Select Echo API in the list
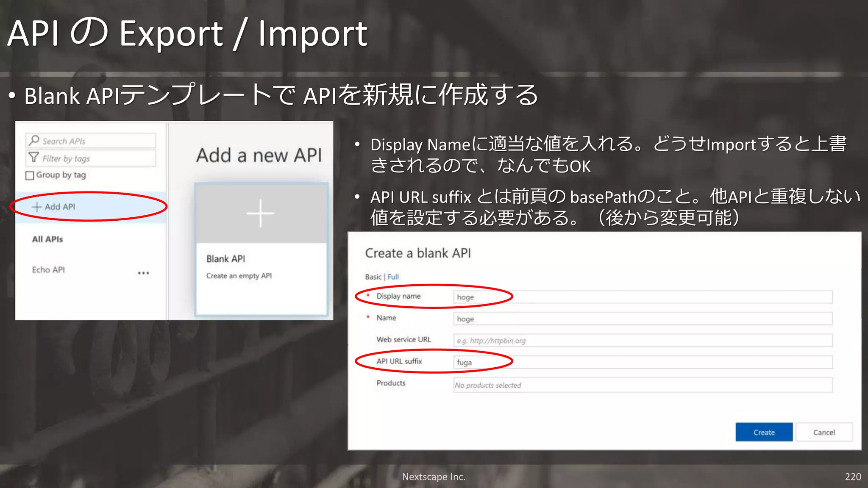Screen dimensions: 868x488 tap(48, 270)
